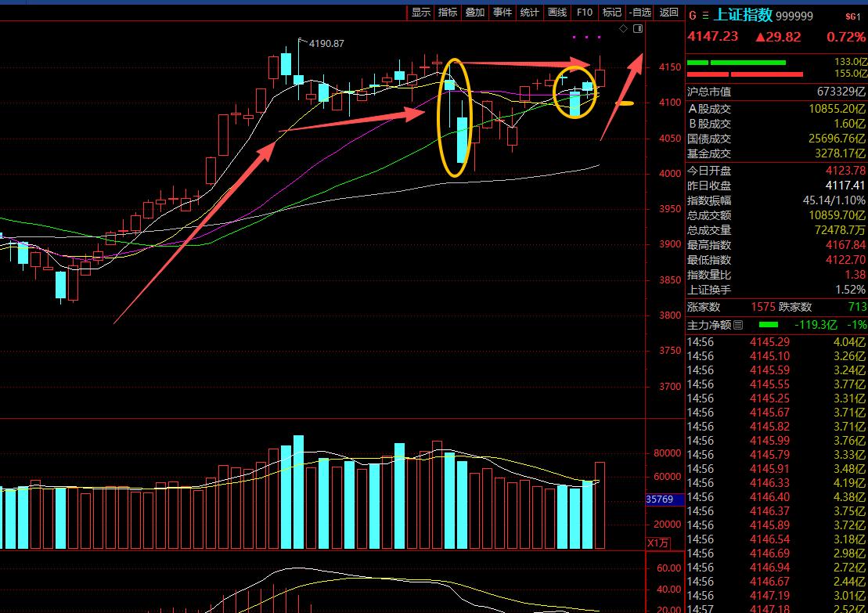Click the latest price 4147.23
This screenshot has width=868, height=613.
(712, 37)
